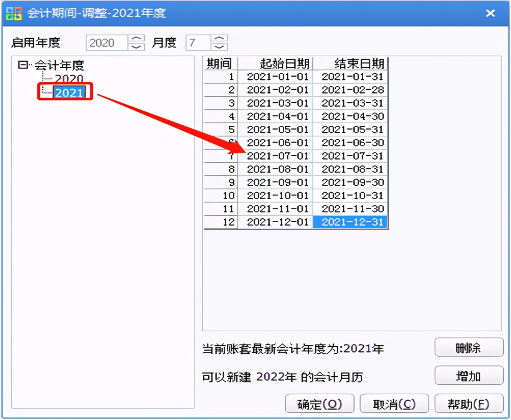
Task: Click the 期间 column header
Action: tap(221, 64)
